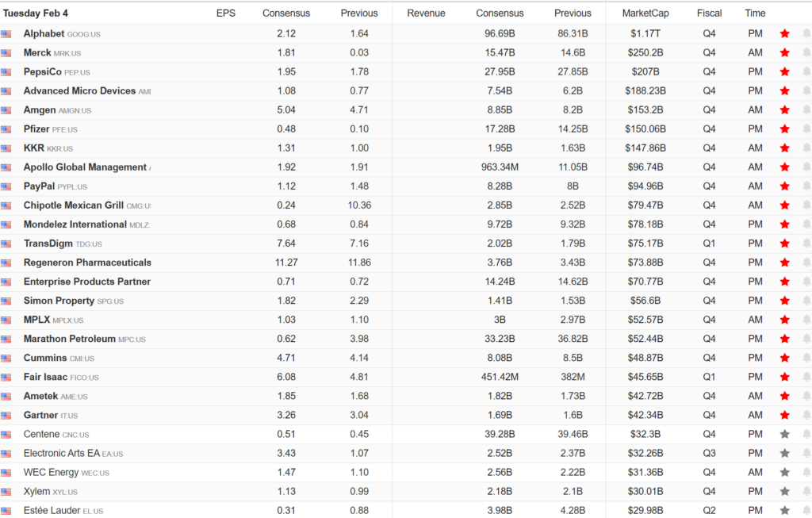Click the Time column header

coord(755,13)
